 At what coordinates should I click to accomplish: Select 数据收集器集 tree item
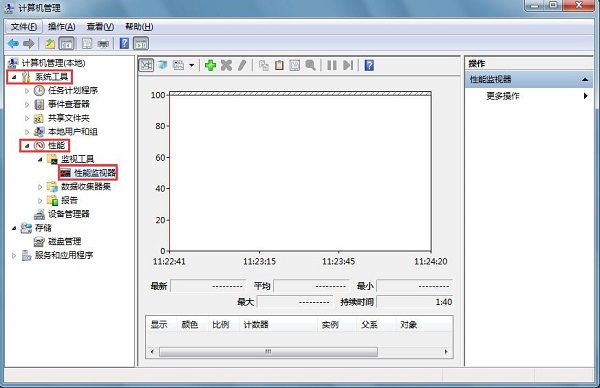[86, 187]
